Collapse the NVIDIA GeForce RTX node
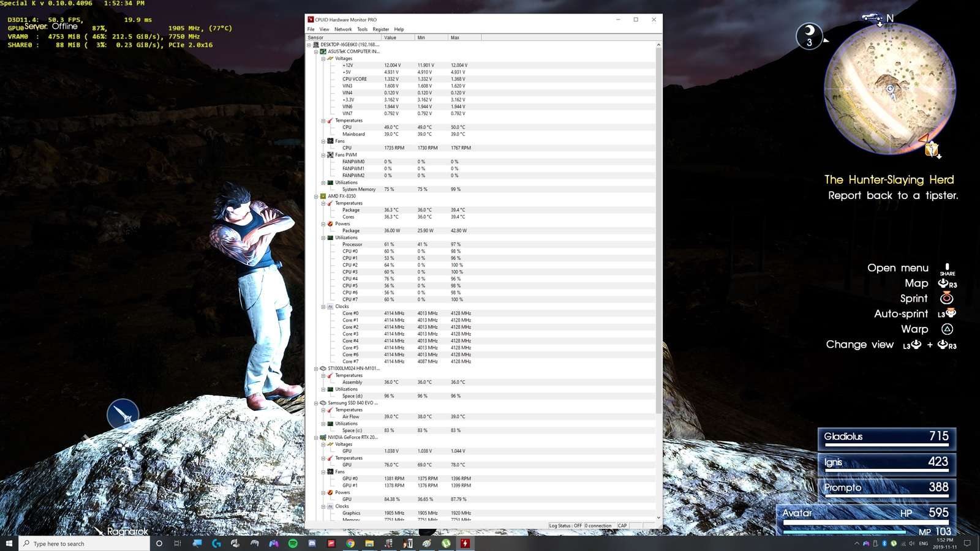This screenshot has width=980, height=551. (x=316, y=438)
